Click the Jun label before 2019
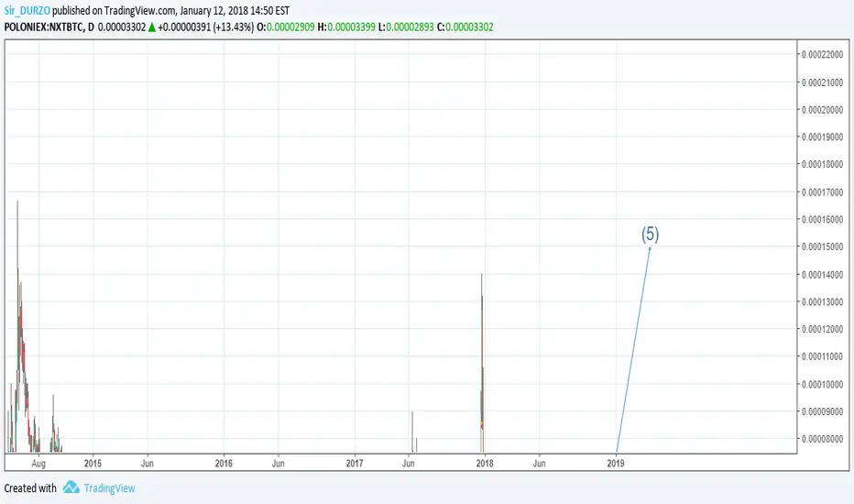Screen dimensions: 854x504 pos(539,463)
